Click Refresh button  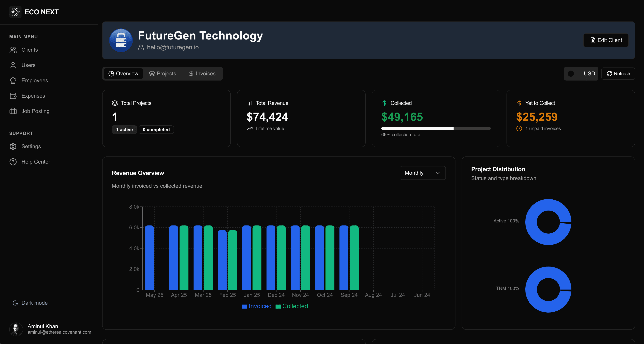tap(618, 74)
